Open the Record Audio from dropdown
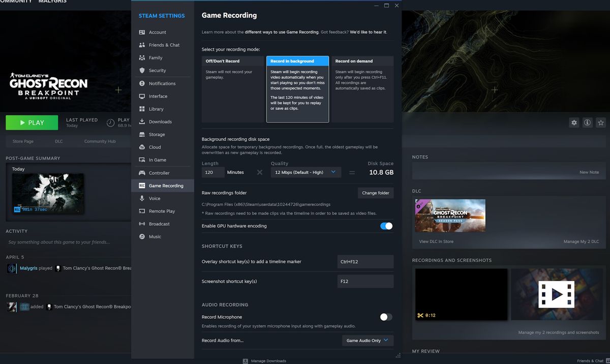This screenshot has width=610, height=364. tap(367, 340)
